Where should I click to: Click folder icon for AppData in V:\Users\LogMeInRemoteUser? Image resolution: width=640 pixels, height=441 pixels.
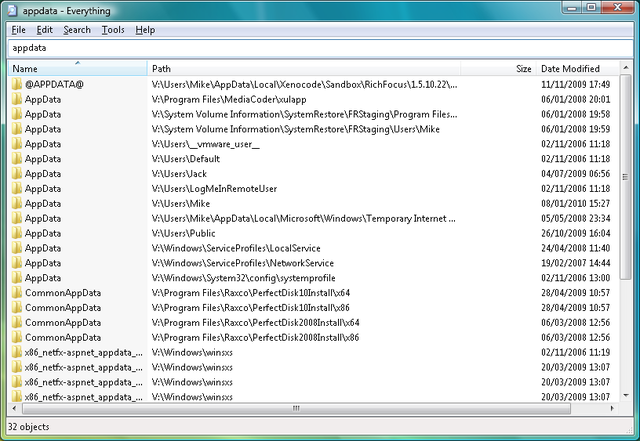click(17, 189)
